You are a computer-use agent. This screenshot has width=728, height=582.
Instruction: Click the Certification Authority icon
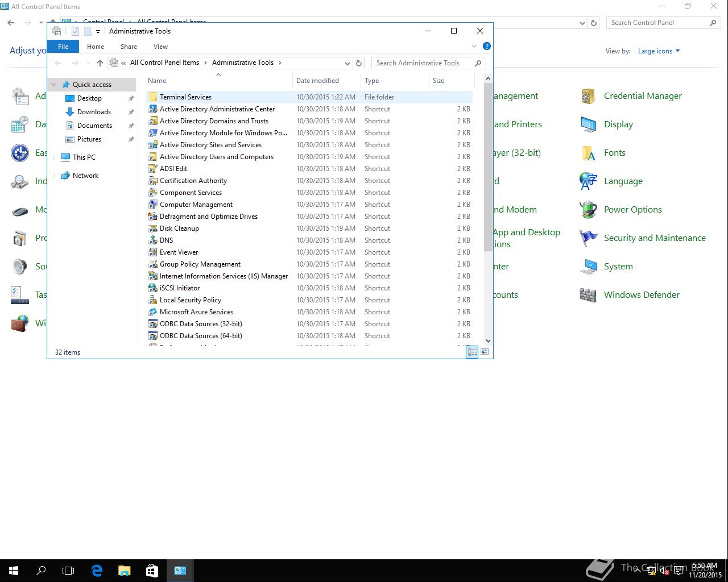pos(152,181)
